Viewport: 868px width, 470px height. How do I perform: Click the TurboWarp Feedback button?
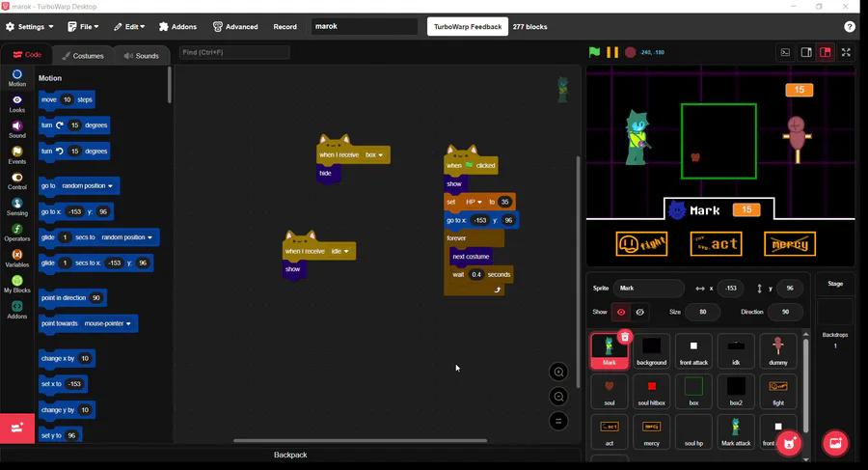point(467,27)
